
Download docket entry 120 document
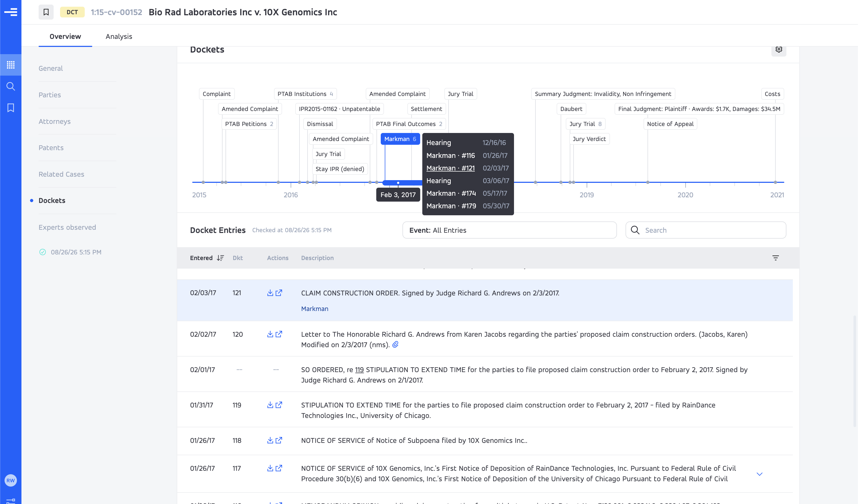click(270, 334)
